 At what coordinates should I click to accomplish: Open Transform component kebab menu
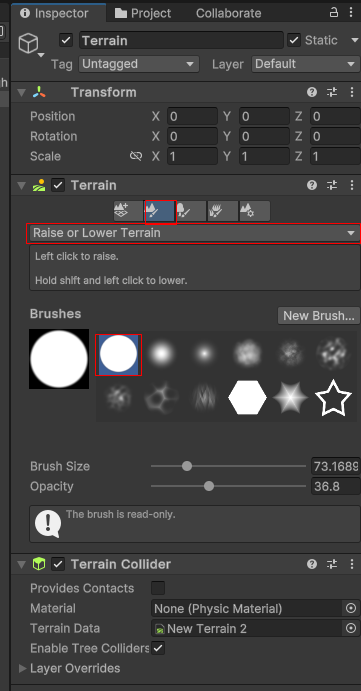tap(352, 92)
